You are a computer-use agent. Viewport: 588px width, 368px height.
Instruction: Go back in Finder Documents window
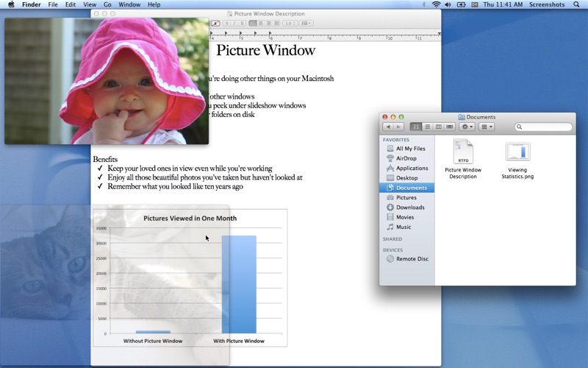[x=389, y=127]
